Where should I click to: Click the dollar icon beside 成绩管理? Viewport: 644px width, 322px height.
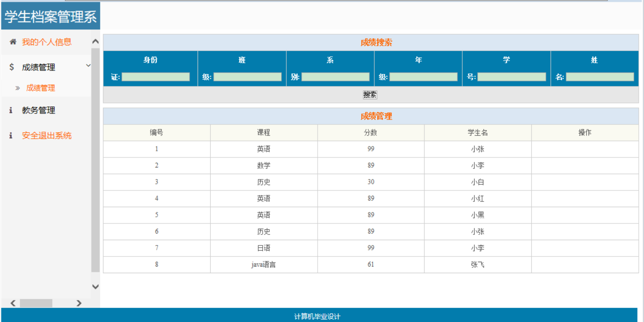tap(11, 67)
